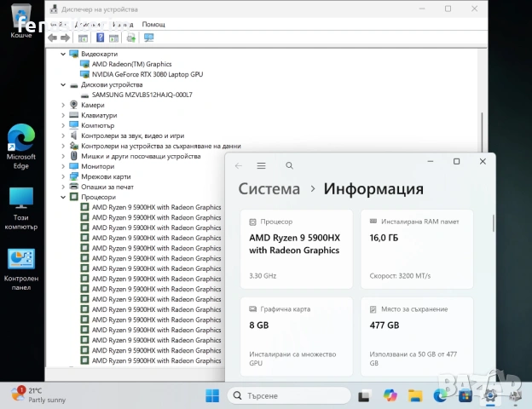Screen dimensions: 532x409
Task: Open the weather widget showing 21°C
Action: 38,395
